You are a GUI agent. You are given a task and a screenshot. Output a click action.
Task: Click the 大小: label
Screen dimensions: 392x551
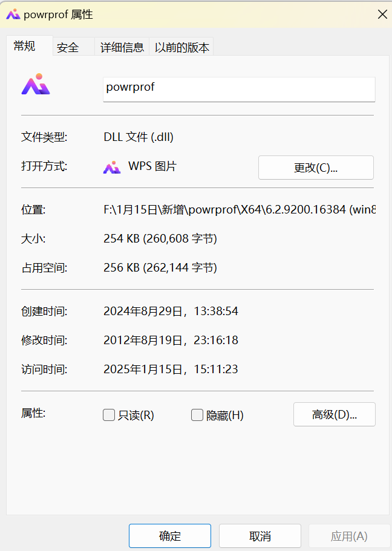33,239
